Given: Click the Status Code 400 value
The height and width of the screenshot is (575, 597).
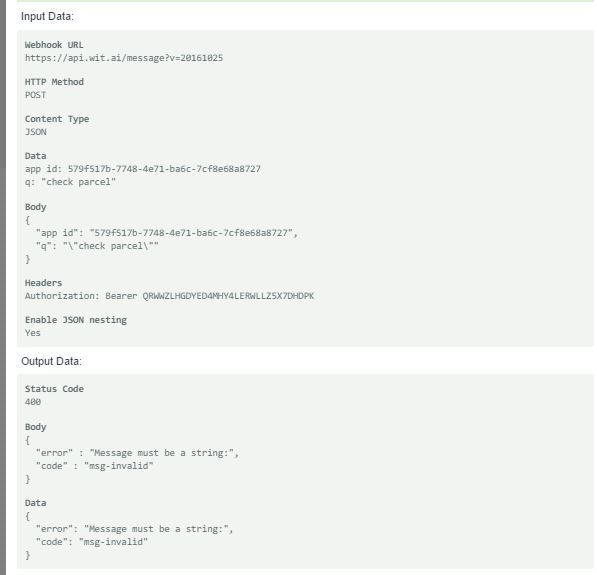Looking at the screenshot, I should pos(33,402).
